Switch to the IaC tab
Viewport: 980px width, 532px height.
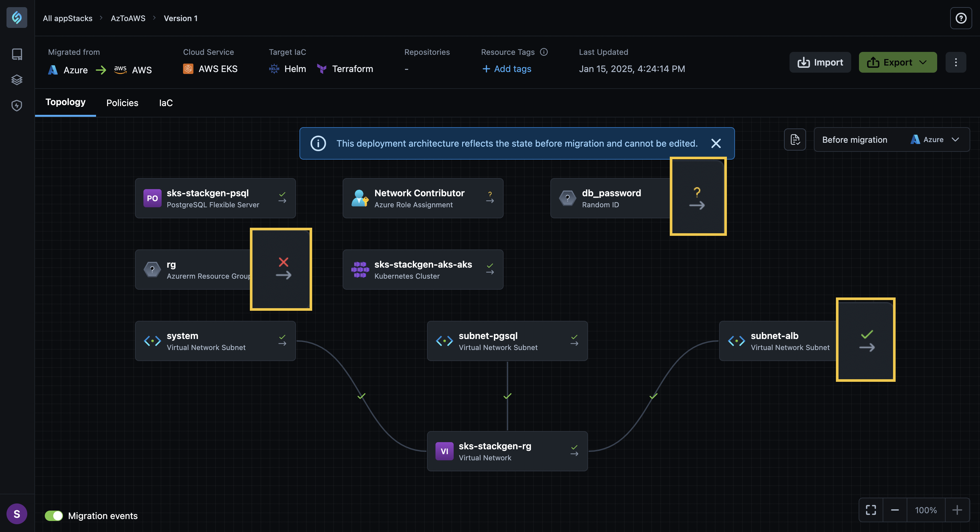pos(166,103)
